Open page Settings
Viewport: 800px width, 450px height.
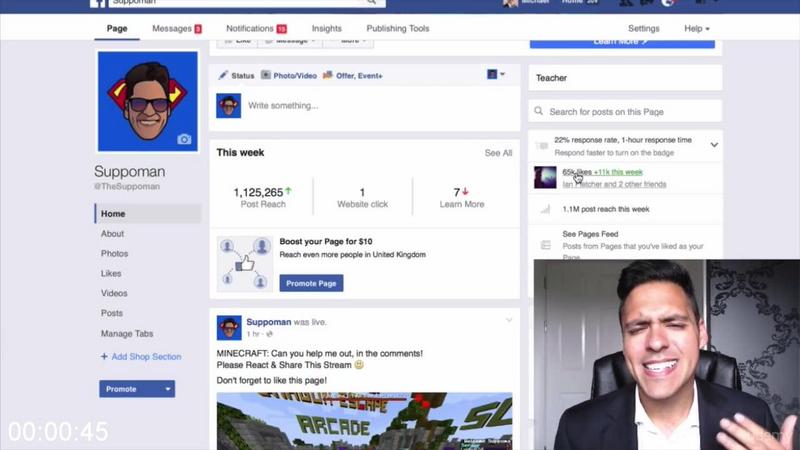(643, 29)
